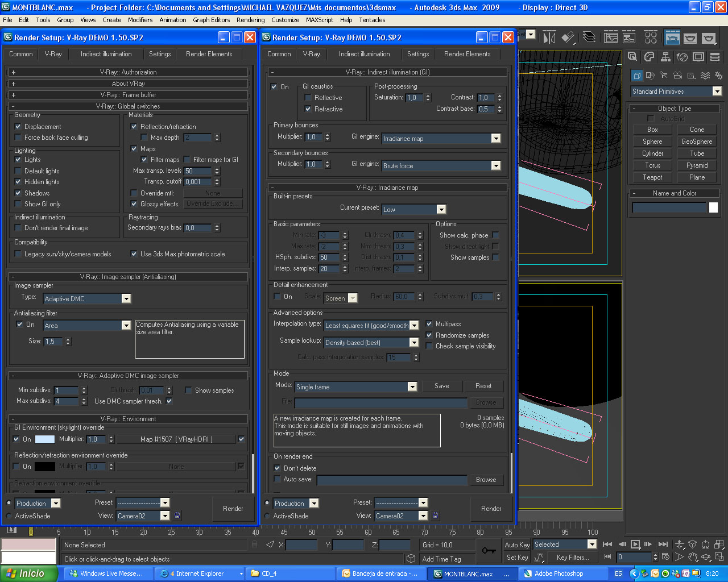Open Secondary bounces GI engine dropdown

pos(441,166)
